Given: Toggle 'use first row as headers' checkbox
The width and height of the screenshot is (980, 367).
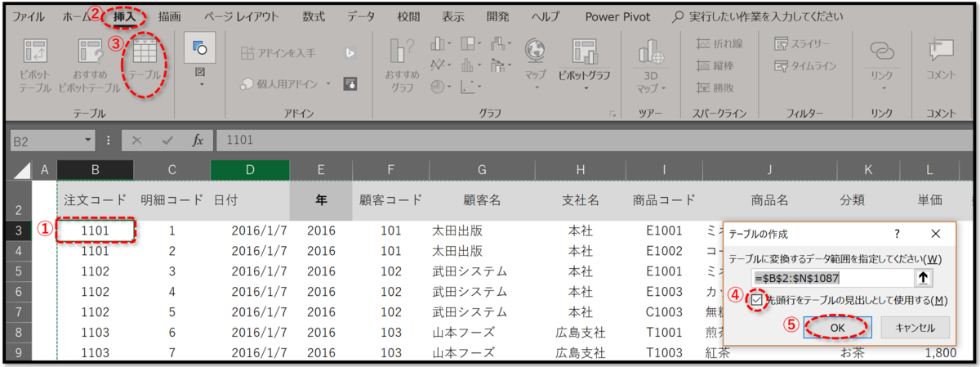Looking at the screenshot, I should coord(757,300).
